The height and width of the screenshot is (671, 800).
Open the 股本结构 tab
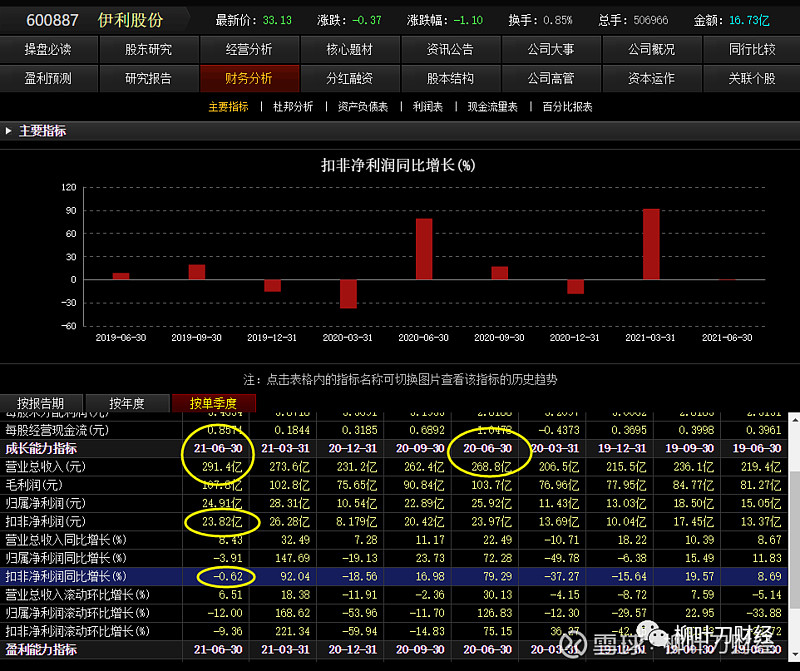[451, 79]
